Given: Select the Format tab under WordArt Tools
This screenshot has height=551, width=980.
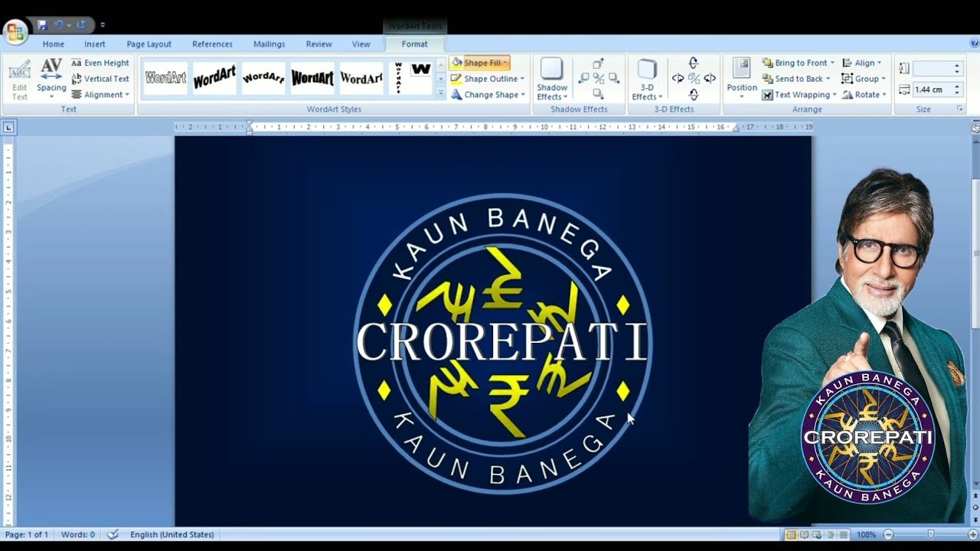Looking at the screenshot, I should [415, 44].
